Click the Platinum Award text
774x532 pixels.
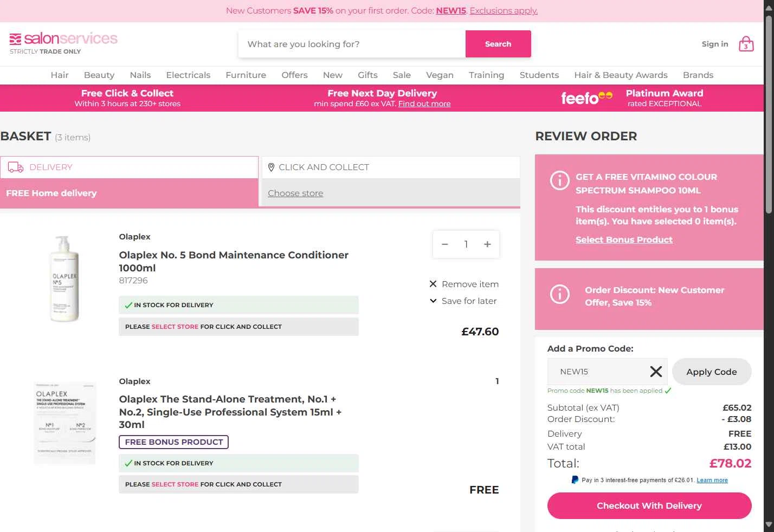(x=665, y=93)
